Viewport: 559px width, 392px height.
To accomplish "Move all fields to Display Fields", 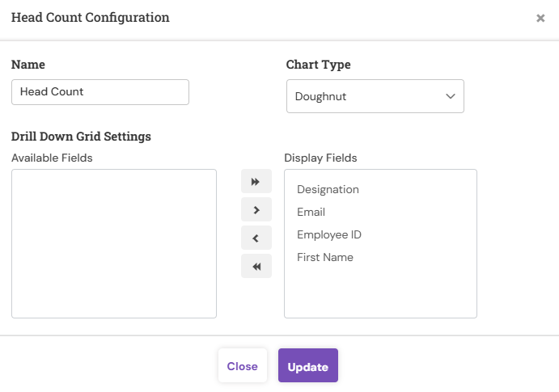I will point(256,183).
